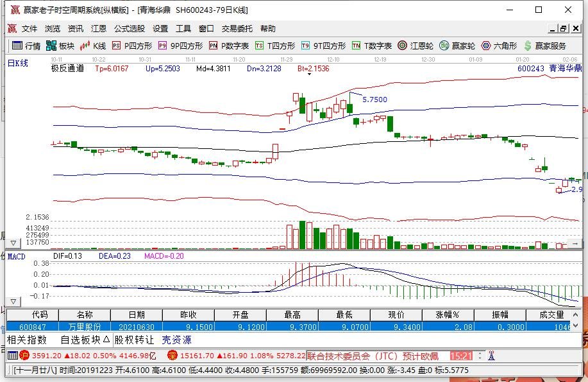Open 赢家服务 dollar-sign service icon
This screenshot has height=382, width=588.
pos(545,46)
